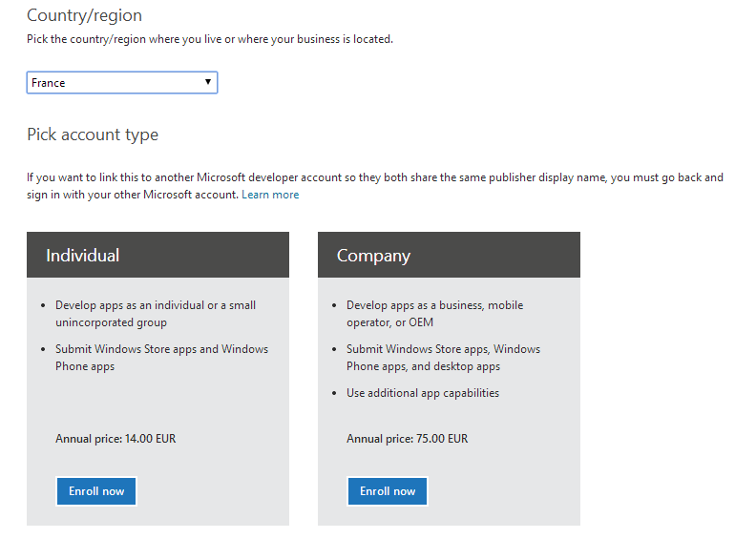The height and width of the screenshot is (539, 756).
Task: Open the Learn more link
Action: pos(270,195)
